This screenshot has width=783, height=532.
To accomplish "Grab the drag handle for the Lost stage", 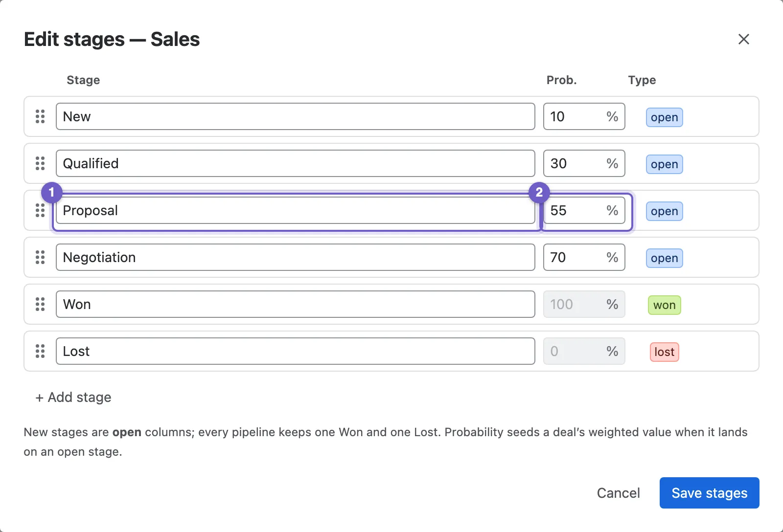I will tap(40, 351).
